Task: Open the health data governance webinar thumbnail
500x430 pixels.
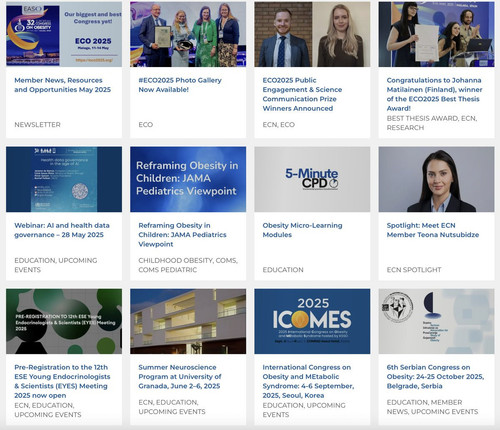Action: [64, 179]
